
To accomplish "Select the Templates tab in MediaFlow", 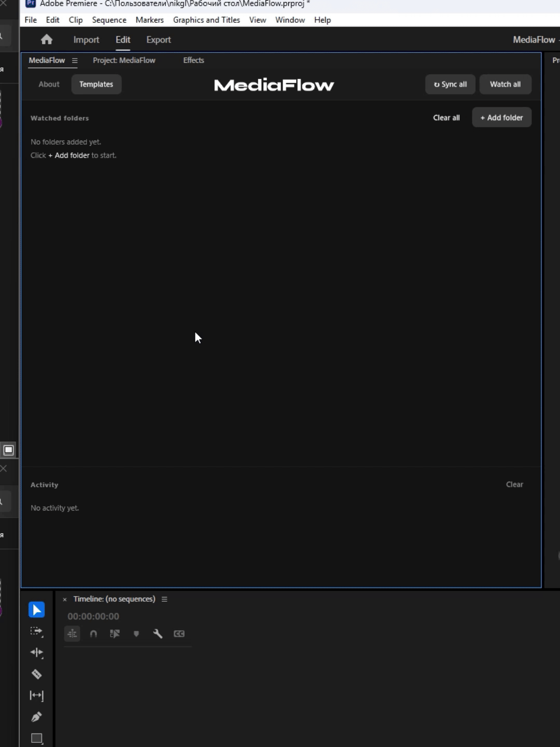I will point(96,84).
